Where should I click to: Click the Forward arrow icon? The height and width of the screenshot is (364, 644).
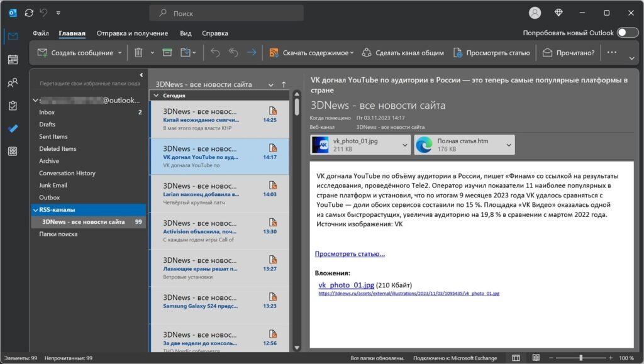point(252,53)
